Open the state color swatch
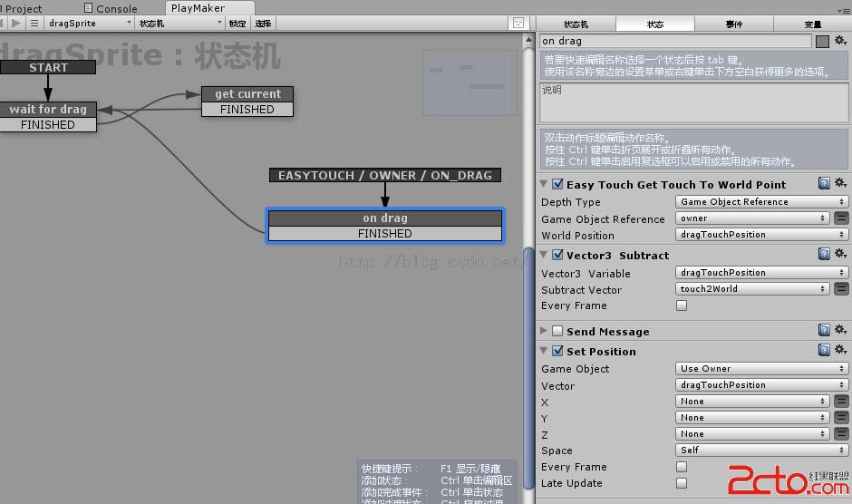This screenshot has height=504, width=852. [822, 42]
